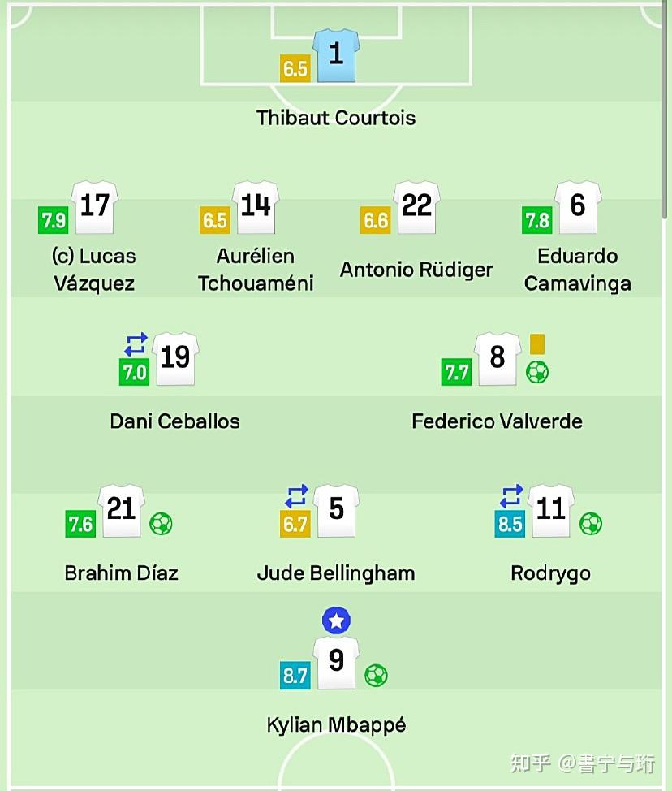This screenshot has width=672, height=791.
Task: Click Thibaut Courtois's blue number 1 jersey
Action: coord(336,55)
